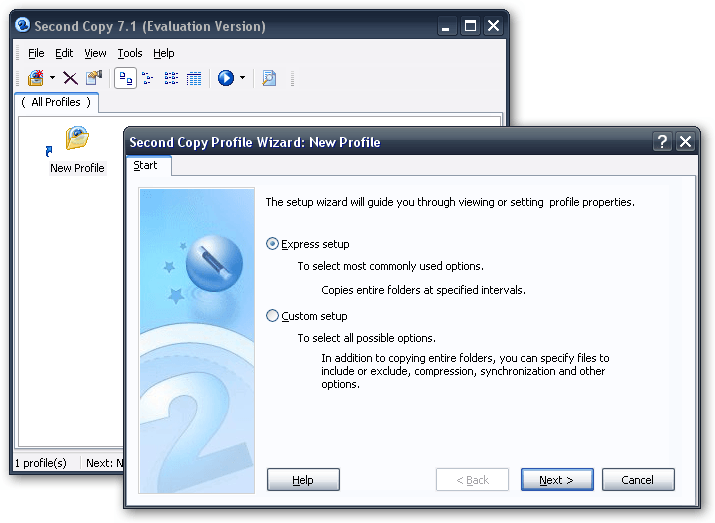This screenshot has height=523, width=715.
Task: Open the dropdown arrow beside New Profile icon
Action: pyautogui.click(x=52, y=78)
